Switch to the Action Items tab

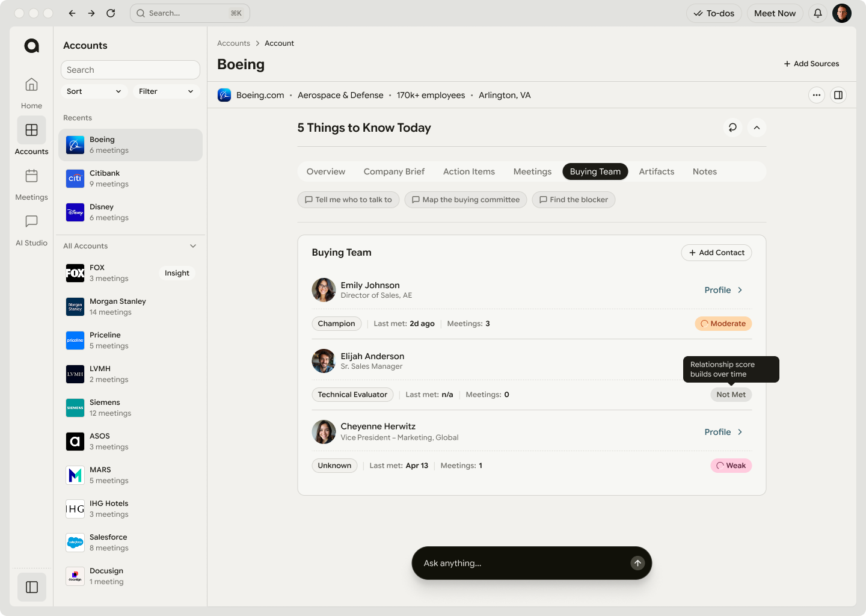click(469, 171)
